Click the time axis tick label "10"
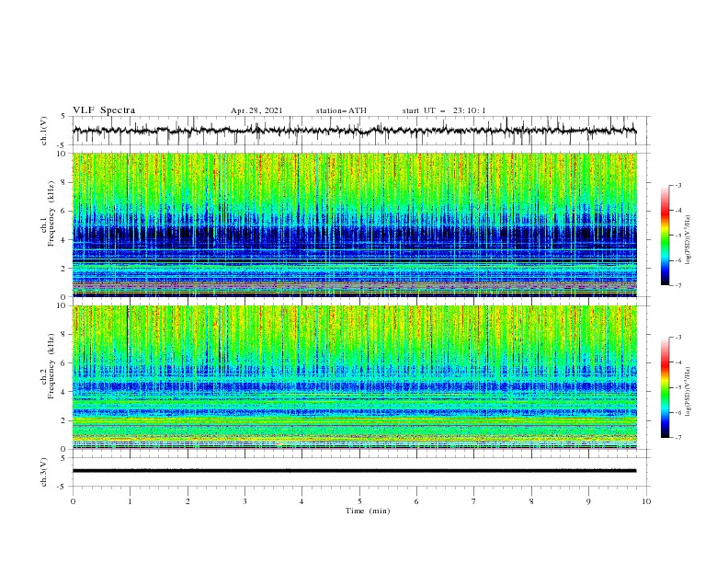Screen dimensions: 728x563 [646, 501]
